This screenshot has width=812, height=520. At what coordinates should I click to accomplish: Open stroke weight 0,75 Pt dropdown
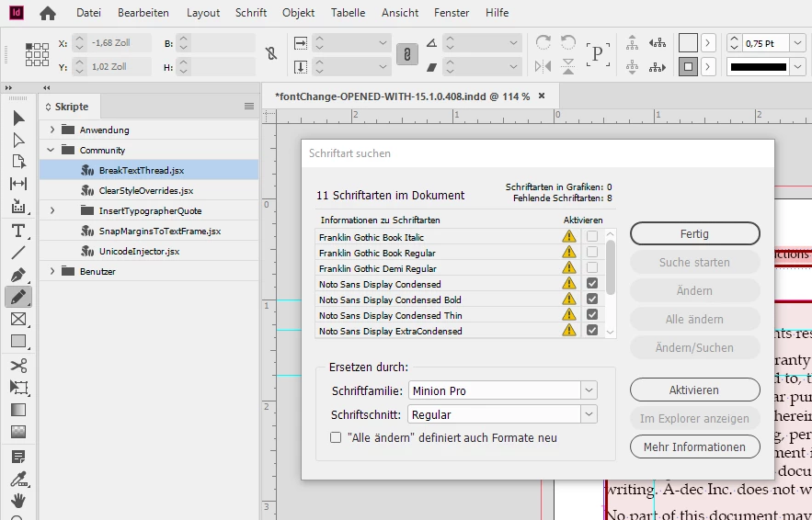coord(798,43)
